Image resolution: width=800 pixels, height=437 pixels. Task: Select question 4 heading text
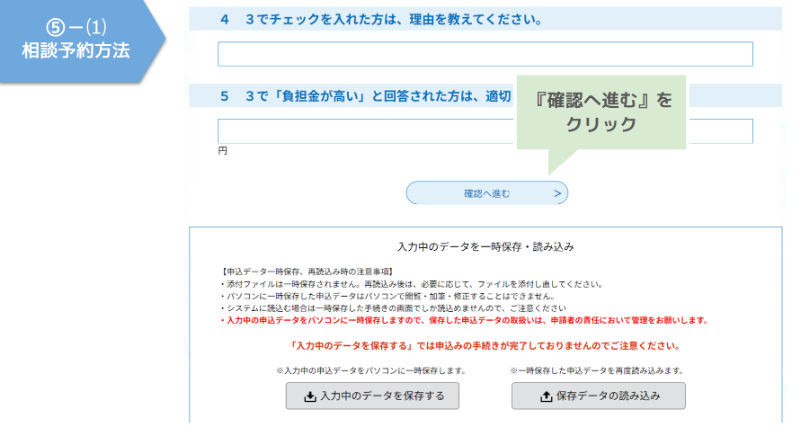[x=381, y=19]
